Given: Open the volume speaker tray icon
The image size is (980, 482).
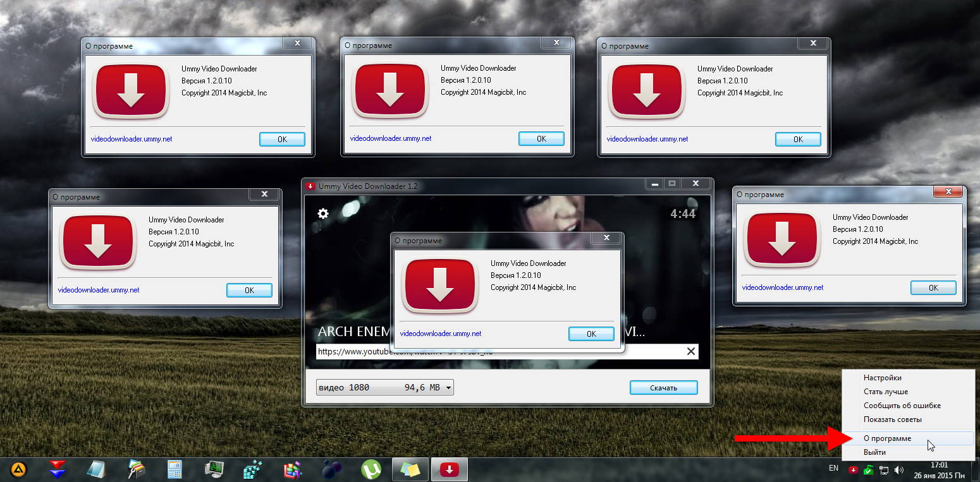Looking at the screenshot, I should [900, 469].
